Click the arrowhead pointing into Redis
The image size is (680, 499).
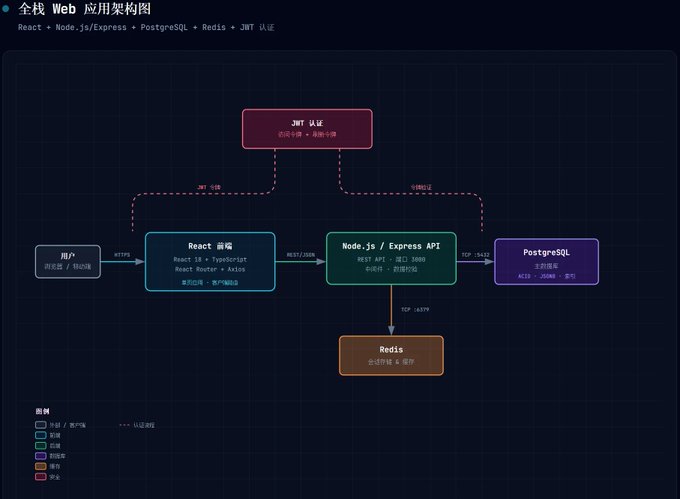[391, 330]
